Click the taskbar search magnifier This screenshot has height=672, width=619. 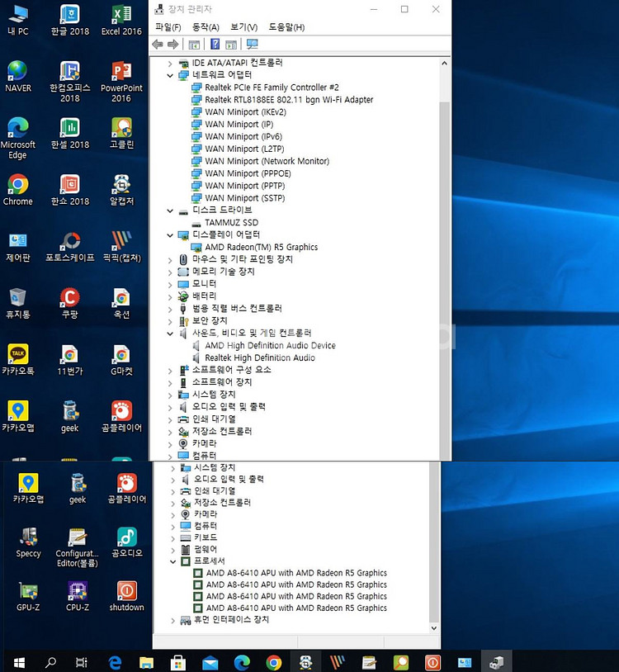pos(50,663)
